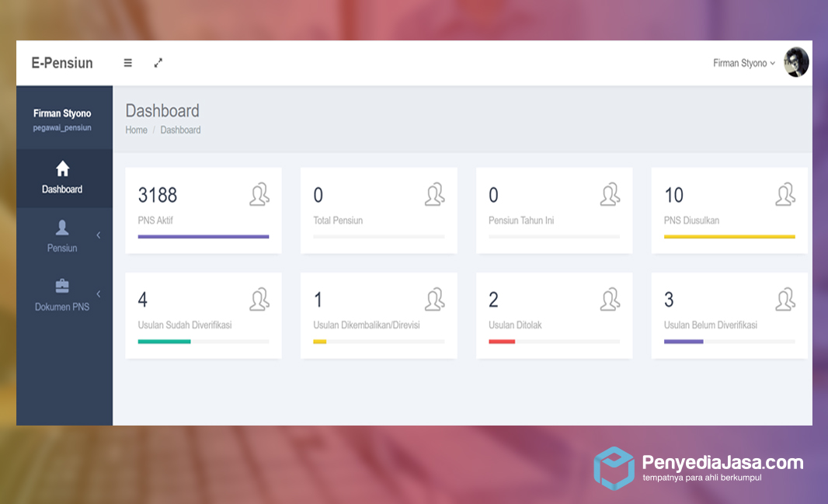
Task: Click the Usulan Dikembalikan/Direvisi label
Action: tap(367, 325)
